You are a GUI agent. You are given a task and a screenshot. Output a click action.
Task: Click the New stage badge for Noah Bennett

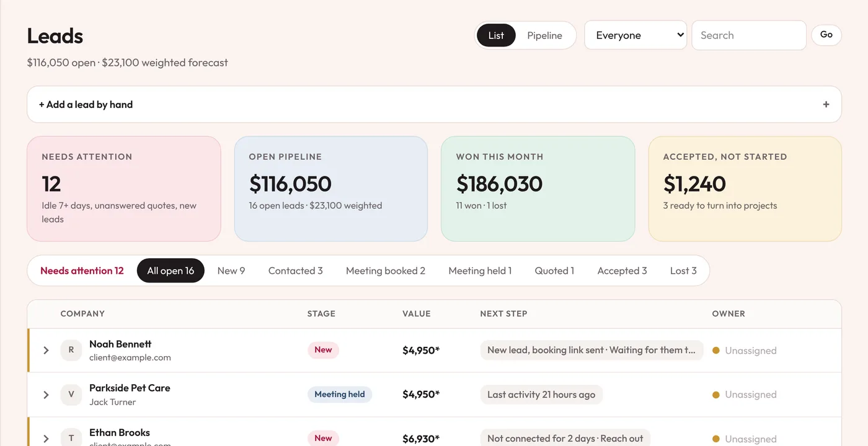323,350
